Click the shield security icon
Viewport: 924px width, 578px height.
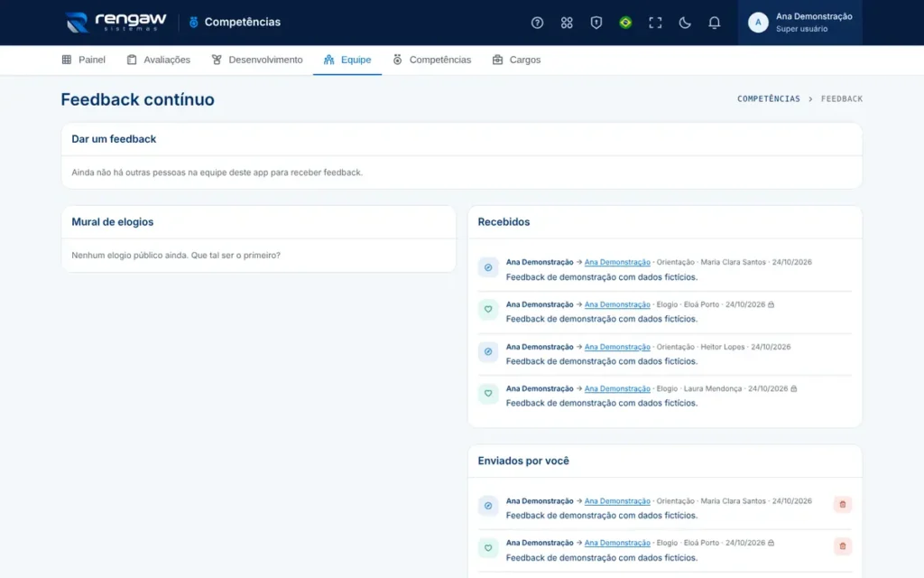pyautogui.click(x=596, y=23)
